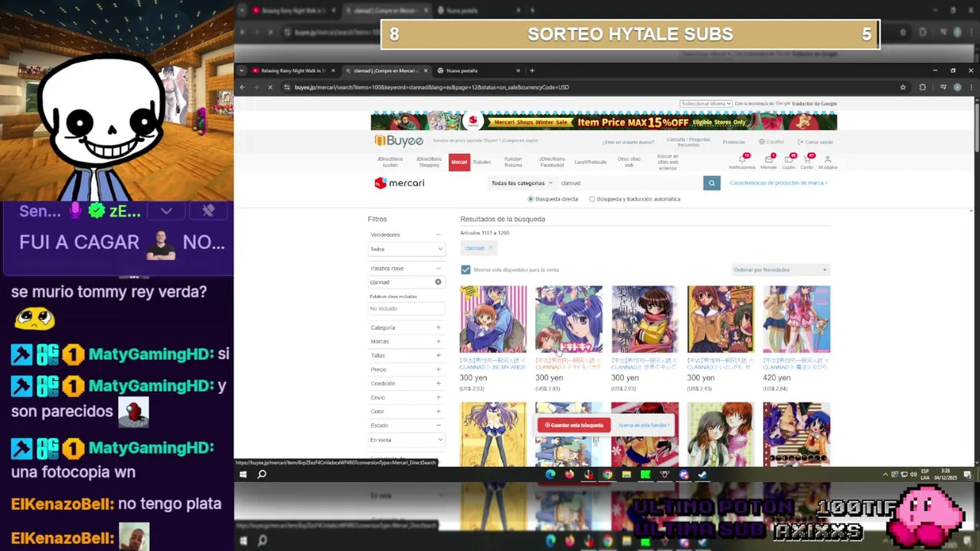Click Guardar esta búsqueda button
980x551 pixels.
point(574,425)
